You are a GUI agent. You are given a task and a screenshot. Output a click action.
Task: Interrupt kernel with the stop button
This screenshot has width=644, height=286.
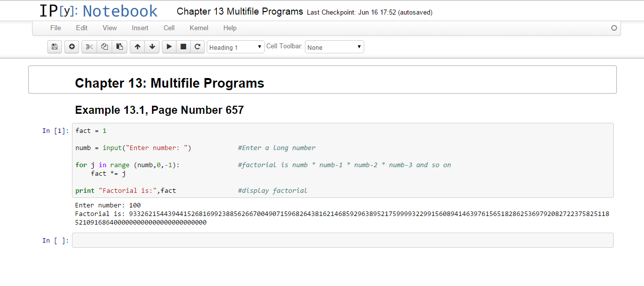(x=183, y=47)
